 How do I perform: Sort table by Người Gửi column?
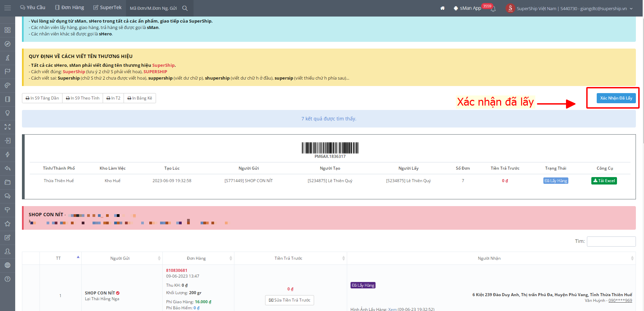[122, 258]
